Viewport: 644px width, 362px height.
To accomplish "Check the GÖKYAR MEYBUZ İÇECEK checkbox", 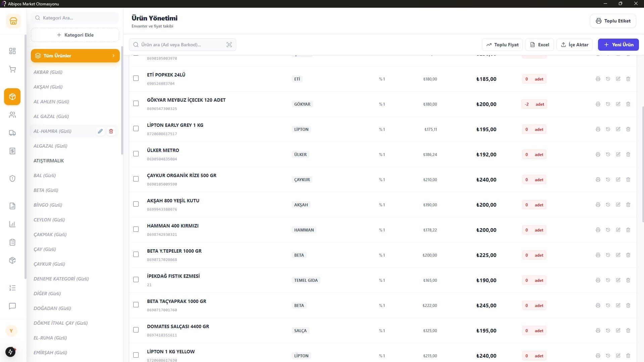I will pyautogui.click(x=136, y=103).
